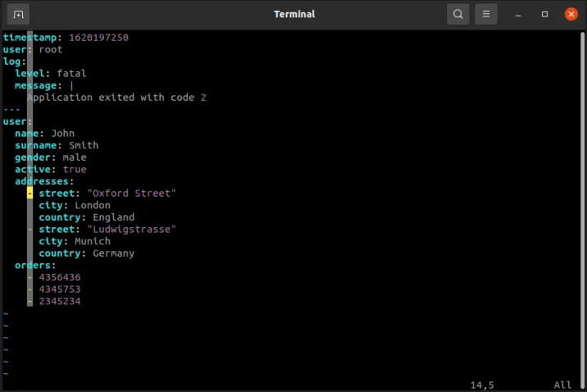The height and width of the screenshot is (392, 587).
Task: Click the value 'Munich'
Action: 93,241
